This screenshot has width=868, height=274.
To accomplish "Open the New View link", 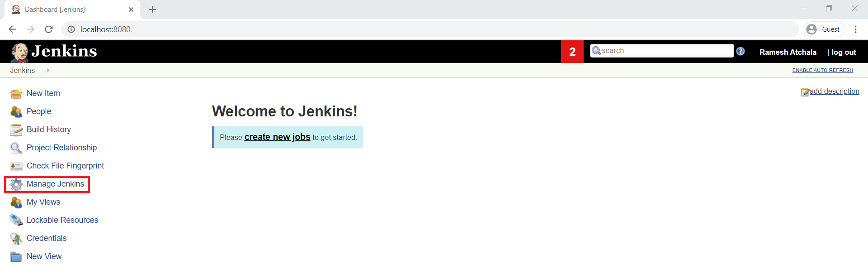I will (44, 256).
